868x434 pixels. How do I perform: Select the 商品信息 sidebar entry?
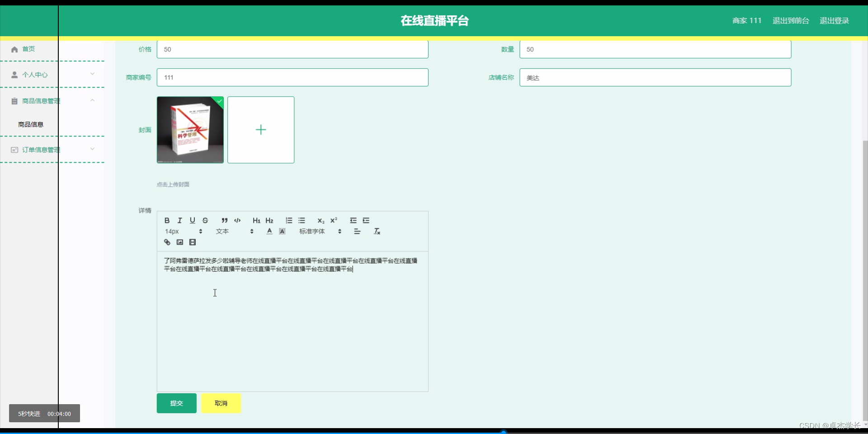click(30, 124)
